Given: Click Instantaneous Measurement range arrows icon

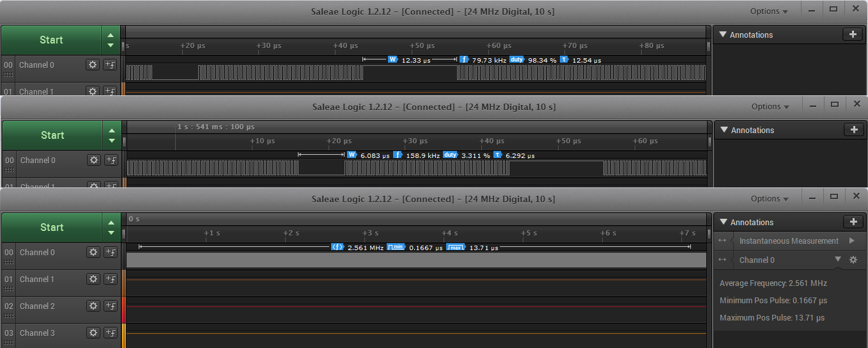Looking at the screenshot, I should pos(723,241).
